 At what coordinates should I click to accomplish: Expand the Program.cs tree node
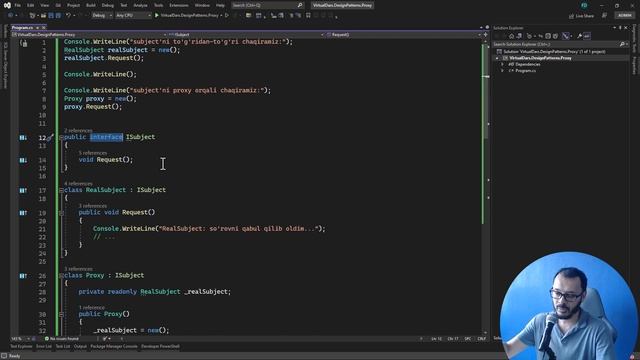click(x=502, y=71)
